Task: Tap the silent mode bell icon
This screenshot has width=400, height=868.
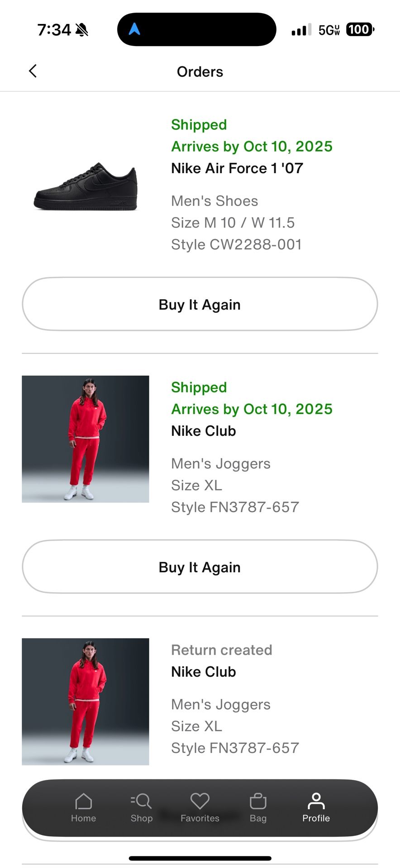Action: tap(82, 30)
